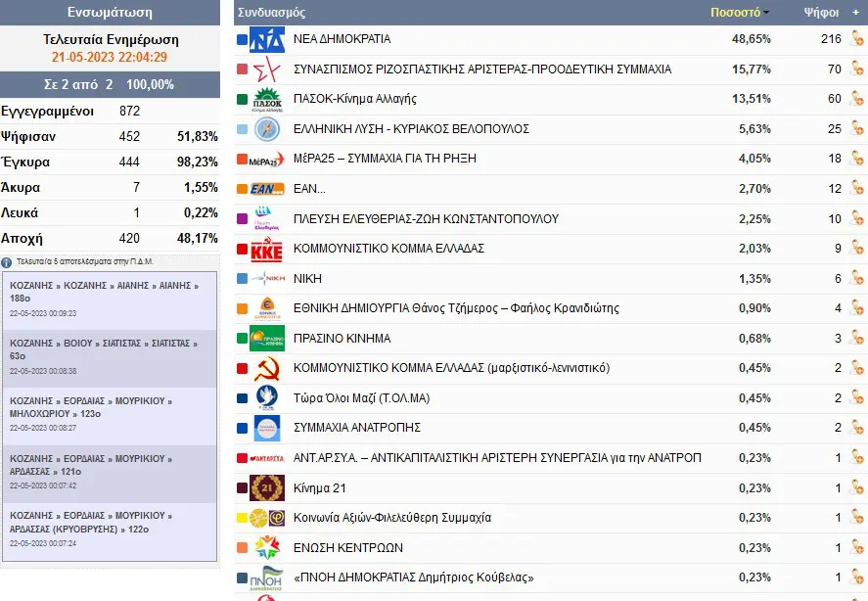Image resolution: width=868 pixels, height=601 pixels.
Task: Click the ΕΛΛΗΝΙΚΗ ΛΥΣΗ compass logo
Action: click(267, 129)
